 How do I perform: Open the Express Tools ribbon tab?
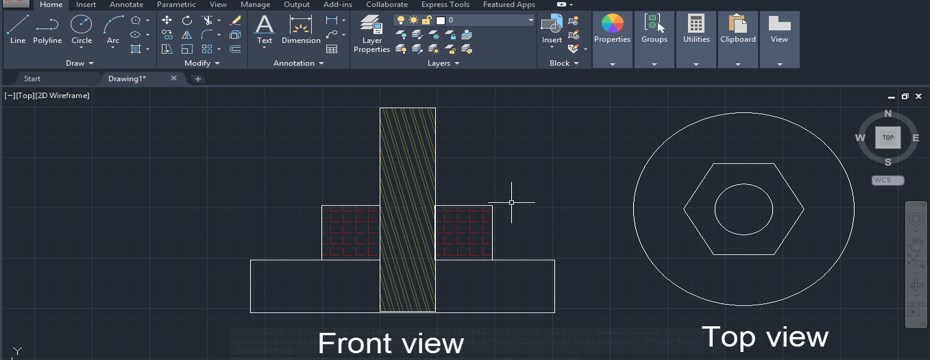[445, 5]
